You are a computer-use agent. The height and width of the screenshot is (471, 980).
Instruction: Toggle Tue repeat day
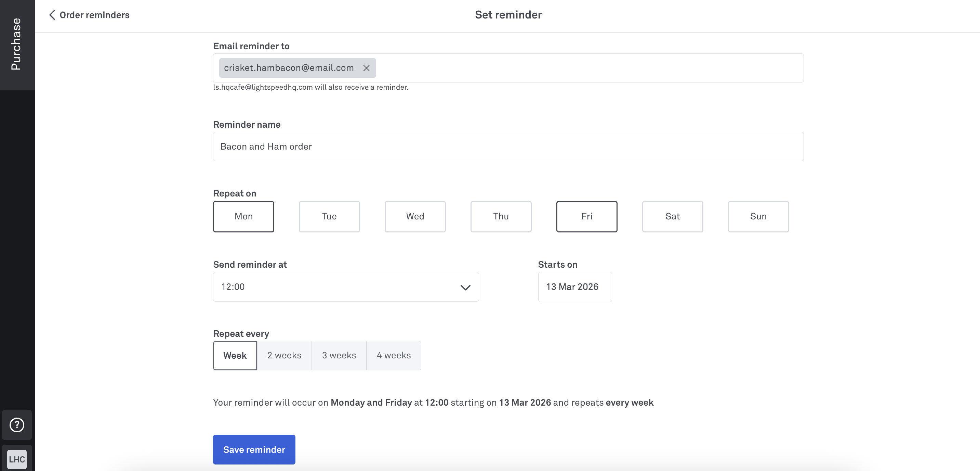329,216
